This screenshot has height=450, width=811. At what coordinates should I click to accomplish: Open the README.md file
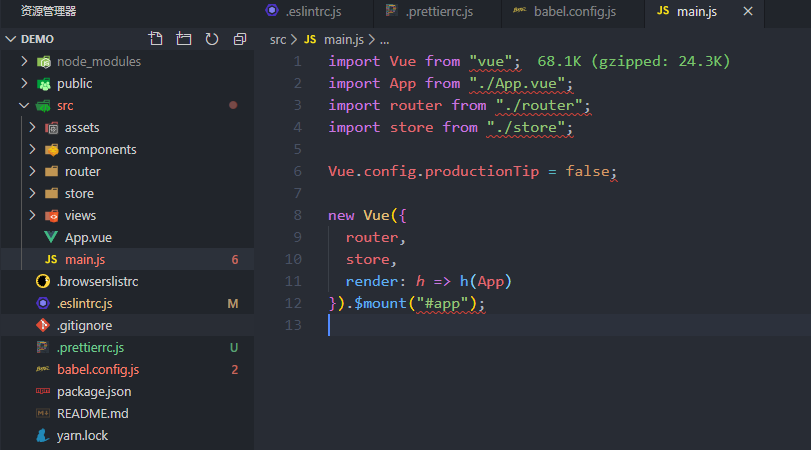[92, 413]
